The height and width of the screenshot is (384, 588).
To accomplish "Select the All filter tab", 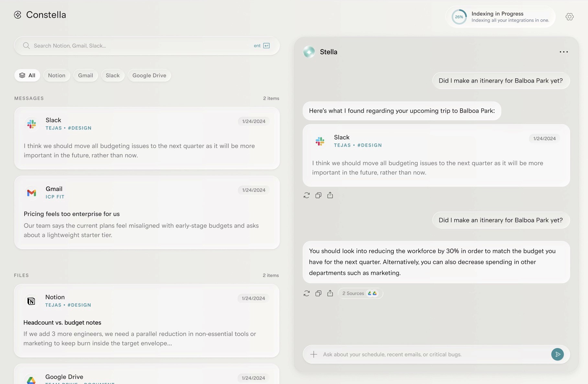I will [x=27, y=75].
